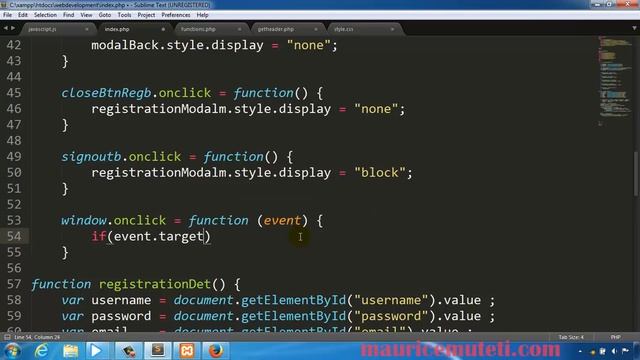The image size is (640, 360).
Task: Click the "username" string on line 58
Action: (391, 300)
